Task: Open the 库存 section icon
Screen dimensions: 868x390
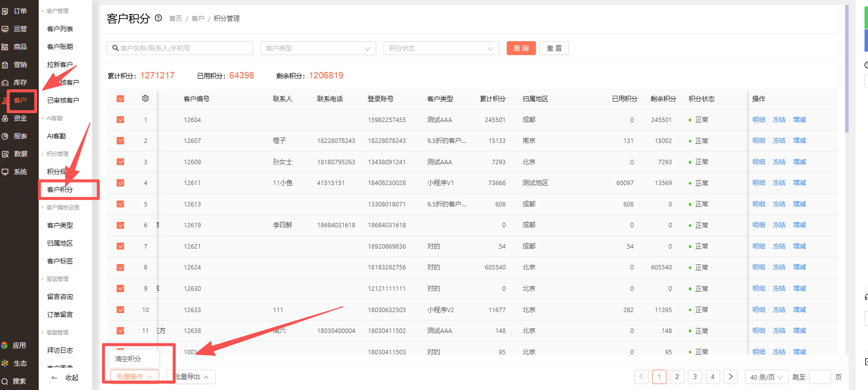Action: (5, 82)
